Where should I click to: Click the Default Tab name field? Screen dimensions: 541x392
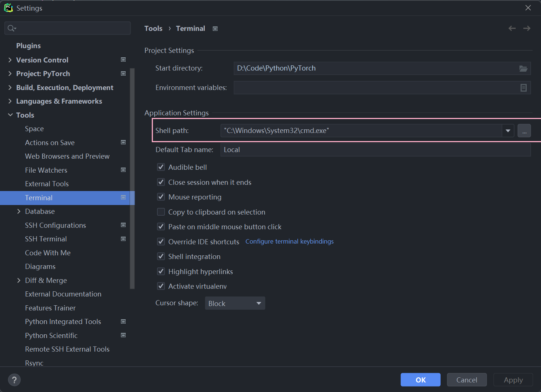point(375,150)
